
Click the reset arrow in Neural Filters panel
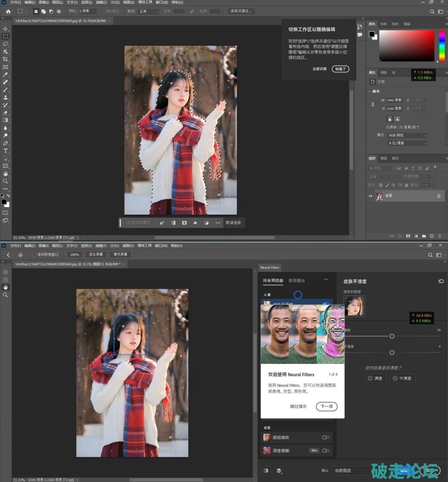click(441, 281)
